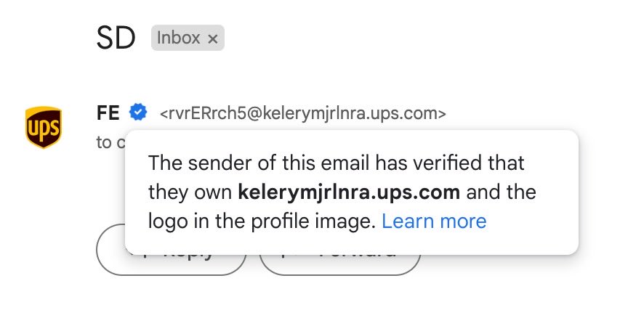Click the blue verified checkmark badge
Viewport: 644px width, 318px height.
pyautogui.click(x=137, y=113)
